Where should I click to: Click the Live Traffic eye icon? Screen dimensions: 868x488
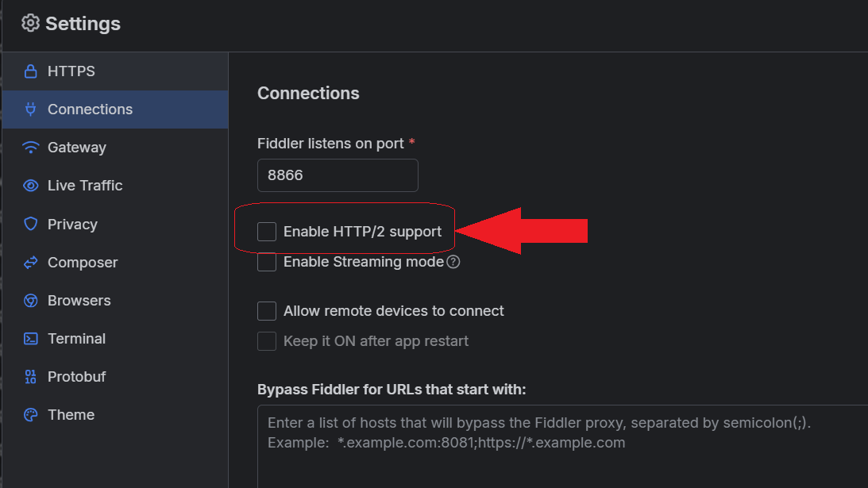coord(31,186)
